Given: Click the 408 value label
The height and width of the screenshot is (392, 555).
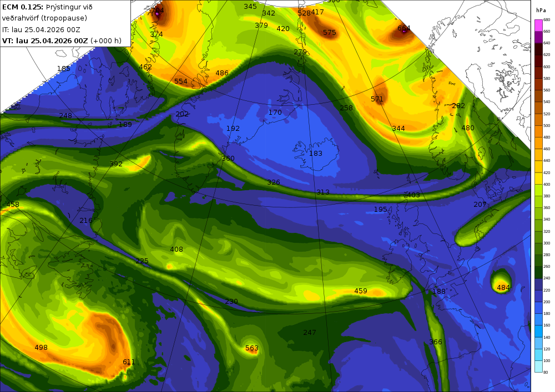Looking at the screenshot, I should coord(176,249).
